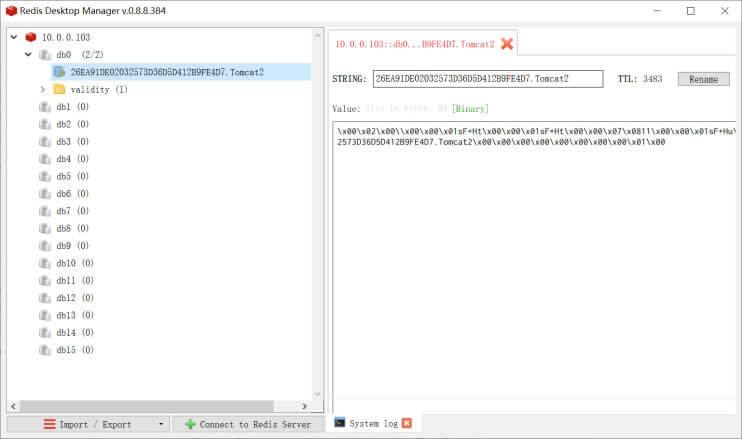The height and width of the screenshot is (439, 742).
Task: Select the '10.0.0.103' server label
Action: (x=66, y=37)
